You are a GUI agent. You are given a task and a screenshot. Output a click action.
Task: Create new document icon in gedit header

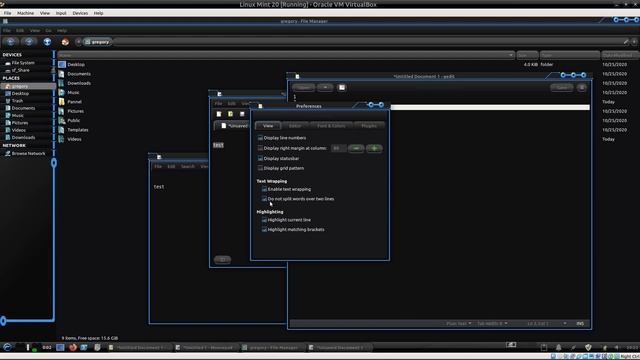342,87
